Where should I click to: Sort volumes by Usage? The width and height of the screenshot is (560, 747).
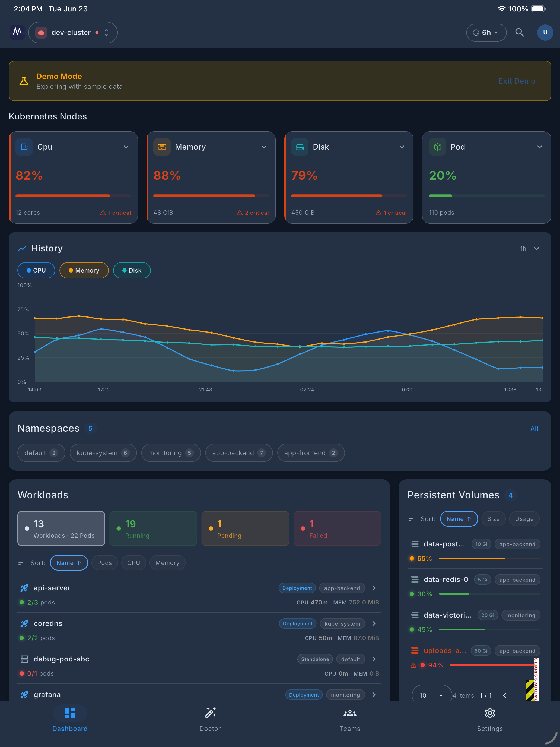524,519
